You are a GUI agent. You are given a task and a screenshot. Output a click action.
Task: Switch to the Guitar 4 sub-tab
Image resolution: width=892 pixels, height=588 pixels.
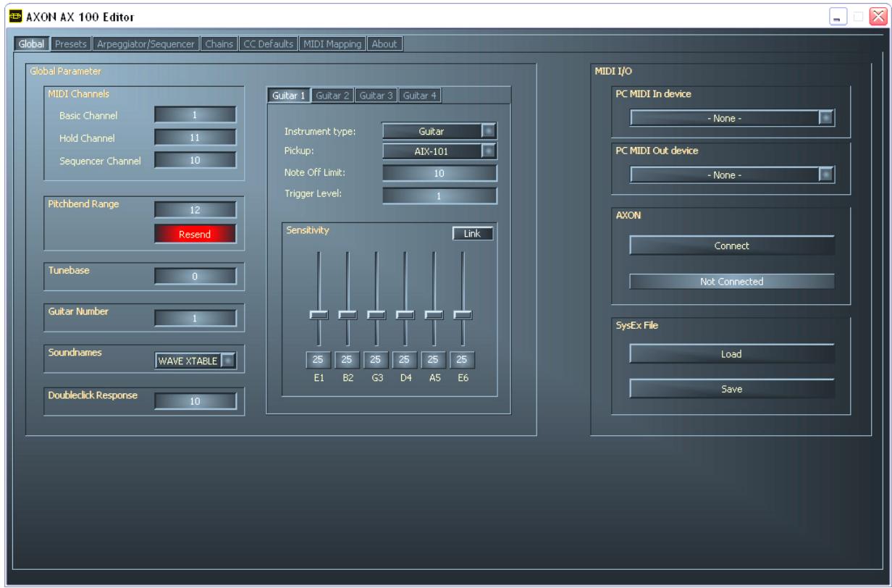(x=419, y=96)
